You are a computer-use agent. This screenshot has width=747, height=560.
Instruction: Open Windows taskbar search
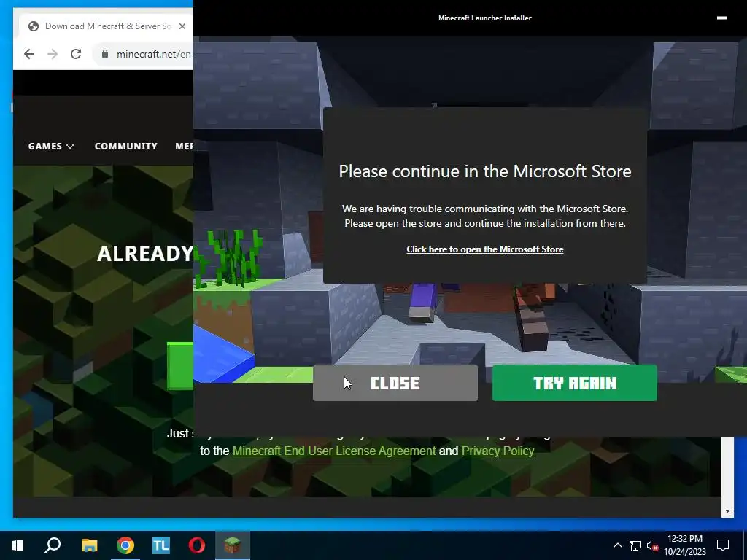(53, 545)
